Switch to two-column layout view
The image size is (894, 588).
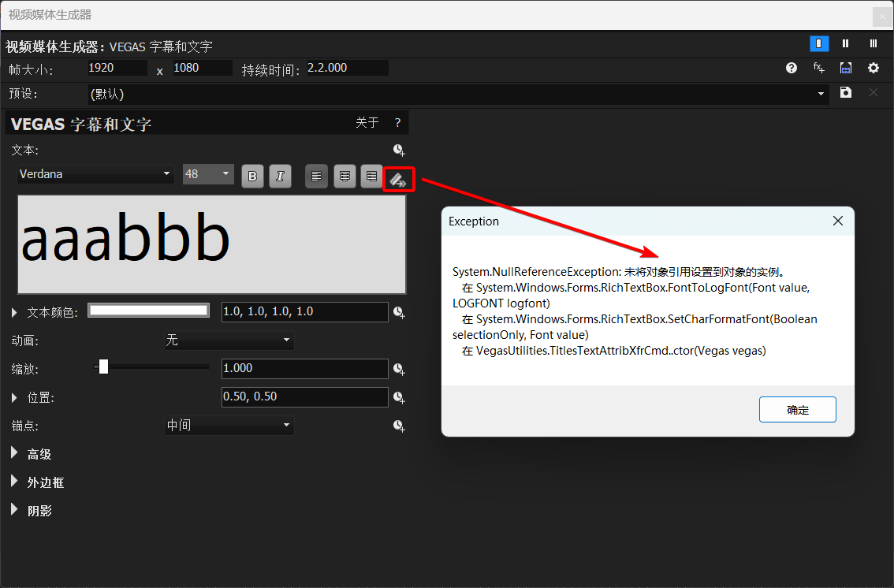tap(846, 43)
